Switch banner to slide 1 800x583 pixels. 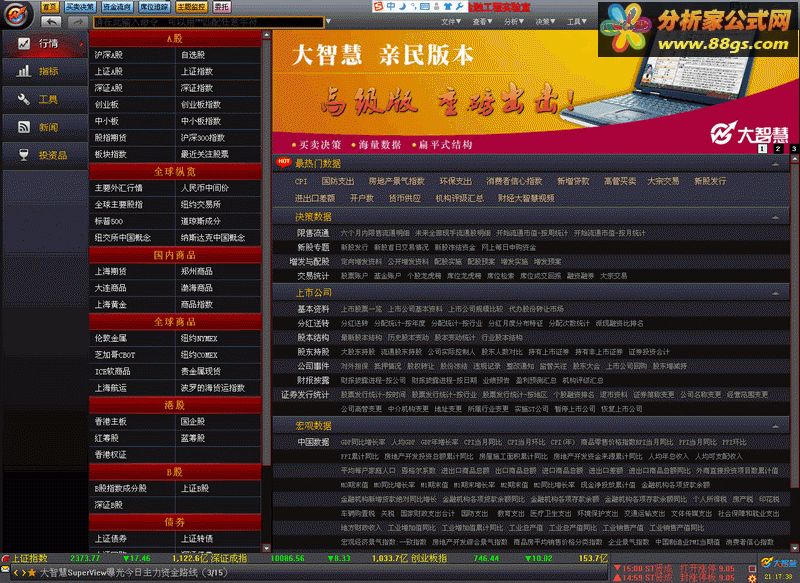click(x=762, y=148)
